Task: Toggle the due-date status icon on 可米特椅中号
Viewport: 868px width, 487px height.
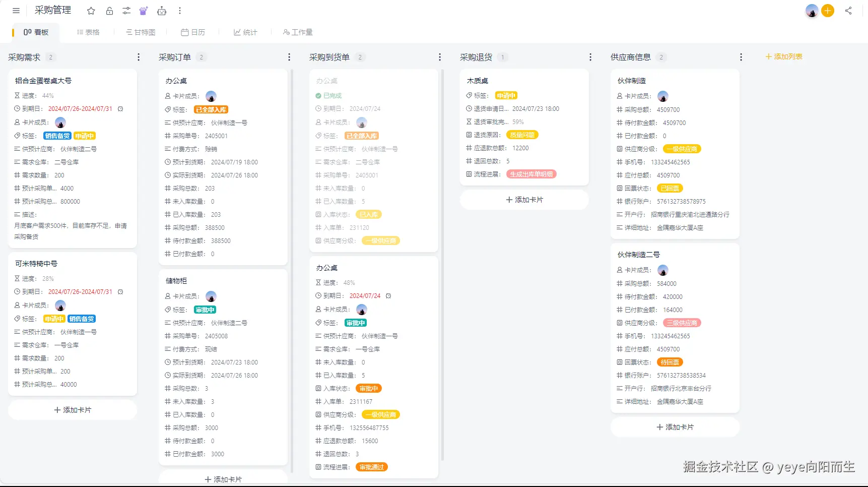Action: [120, 292]
